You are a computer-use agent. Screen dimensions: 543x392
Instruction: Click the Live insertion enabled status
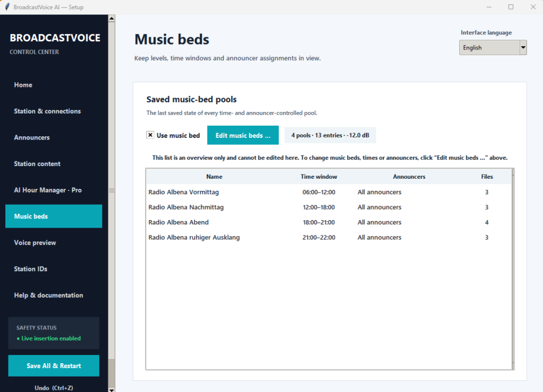[49, 338]
